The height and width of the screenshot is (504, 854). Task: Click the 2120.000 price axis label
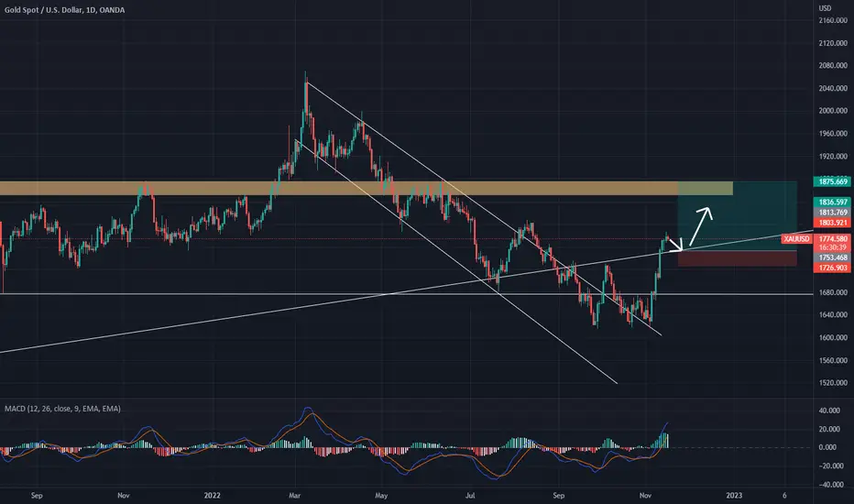pos(833,43)
